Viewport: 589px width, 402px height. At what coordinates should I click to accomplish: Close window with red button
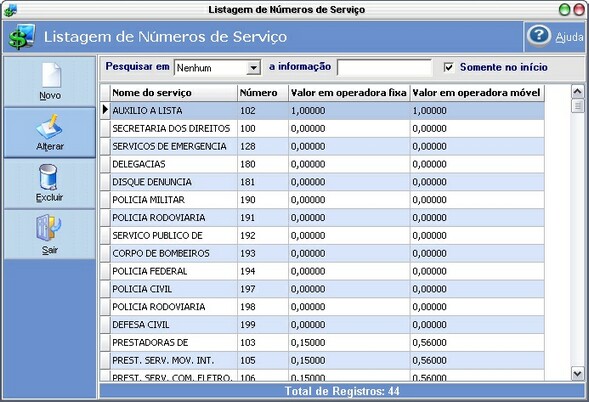coord(579,10)
